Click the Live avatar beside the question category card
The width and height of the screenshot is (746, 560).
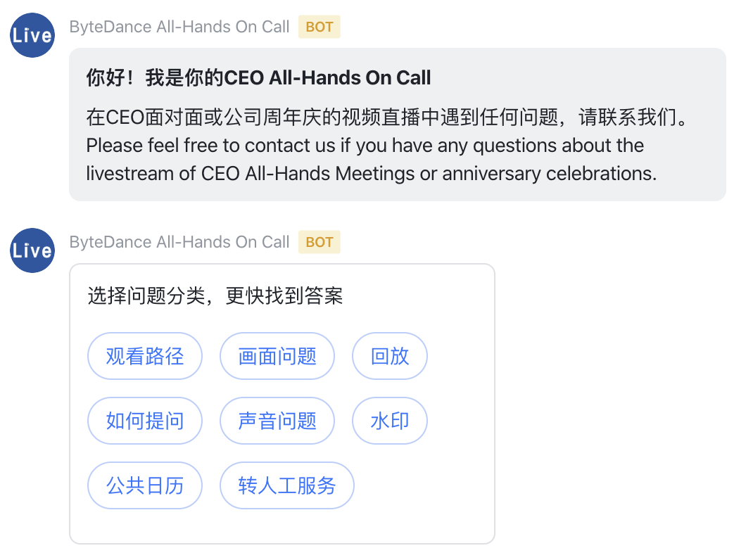click(x=32, y=250)
